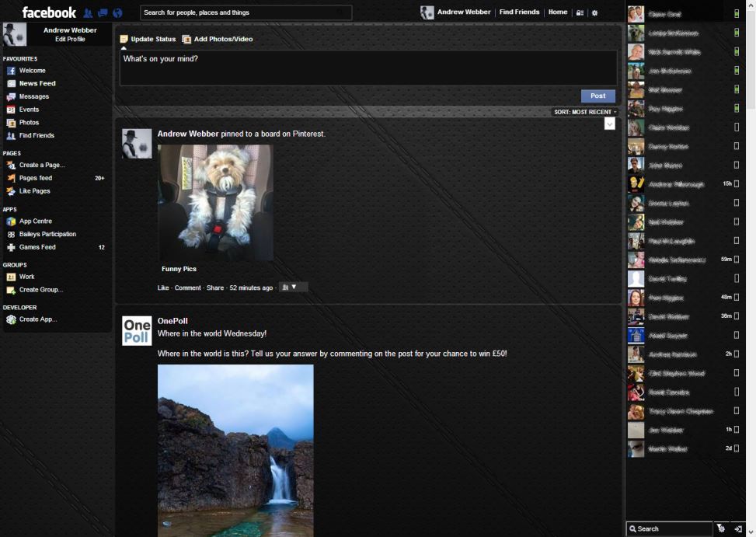Open News Feed in Favourites

click(x=37, y=83)
